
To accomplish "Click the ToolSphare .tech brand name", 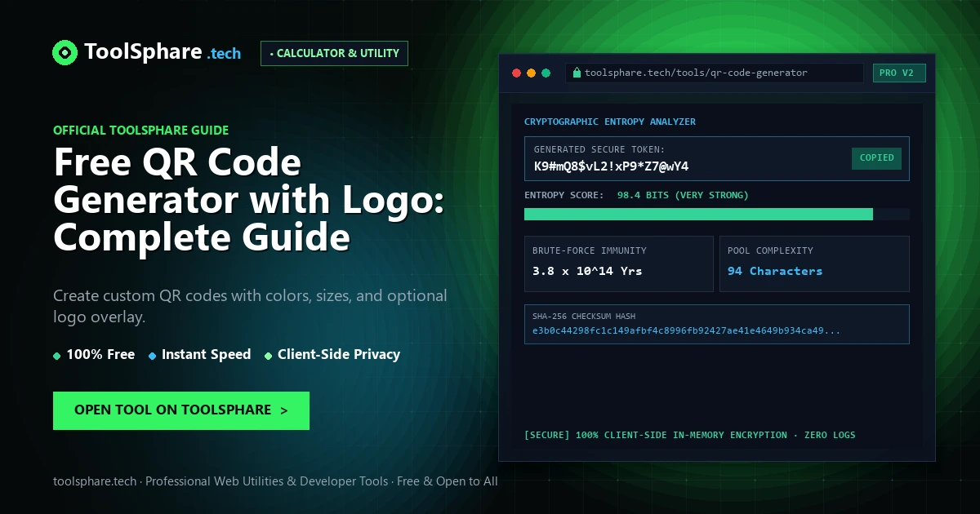I will pyautogui.click(x=163, y=52).
